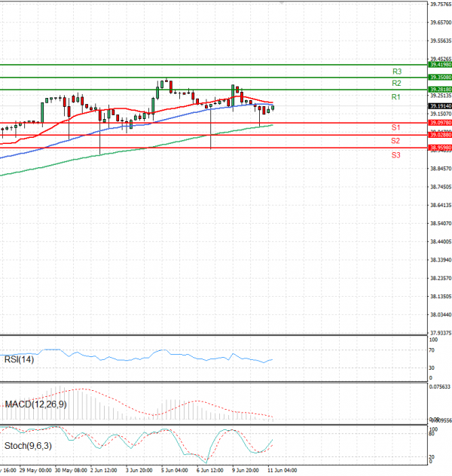
Task: Select the 39.28180 price tag
Action: point(440,90)
